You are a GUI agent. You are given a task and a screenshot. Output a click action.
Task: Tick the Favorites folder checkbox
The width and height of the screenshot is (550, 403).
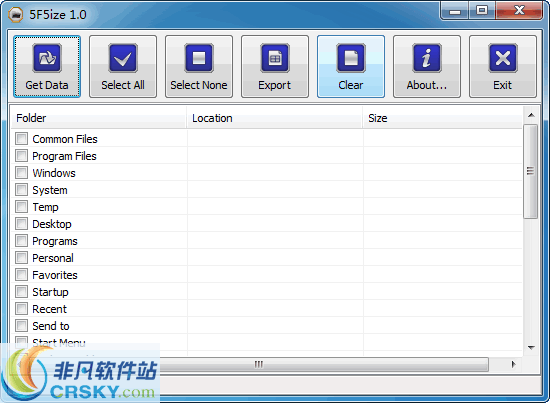pos(21,275)
